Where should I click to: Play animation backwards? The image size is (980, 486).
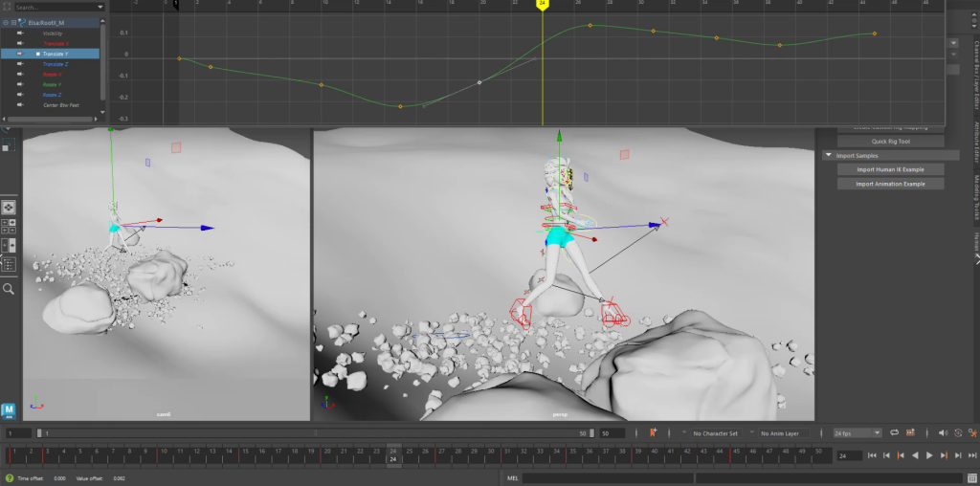[915, 455]
